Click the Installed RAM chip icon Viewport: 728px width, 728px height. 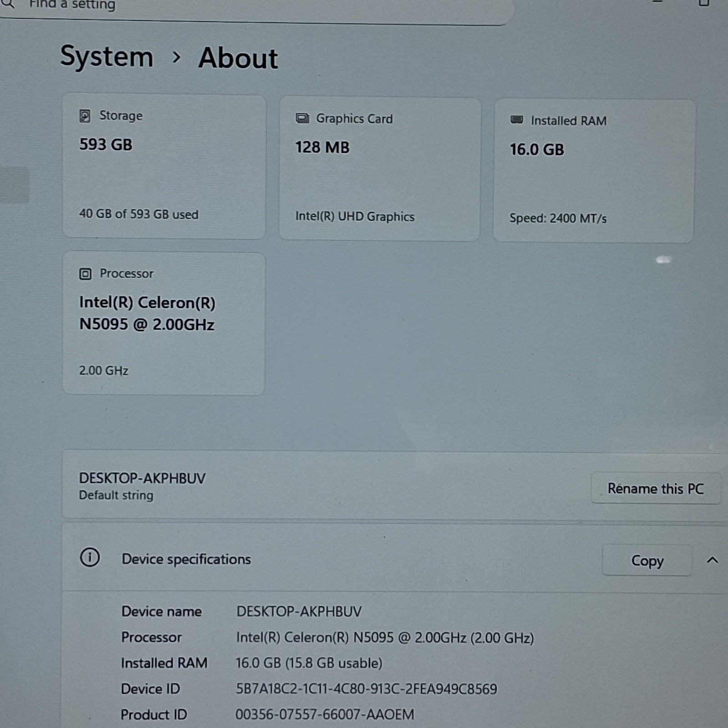pos(517,120)
